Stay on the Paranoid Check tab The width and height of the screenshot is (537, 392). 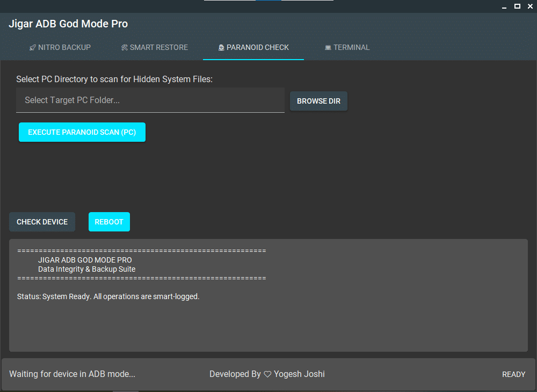(253, 47)
